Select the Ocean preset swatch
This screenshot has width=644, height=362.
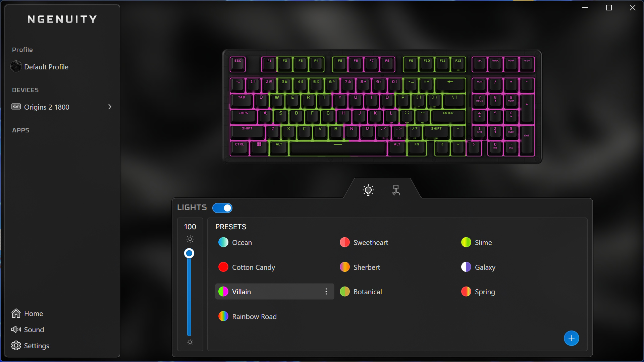[223, 242]
